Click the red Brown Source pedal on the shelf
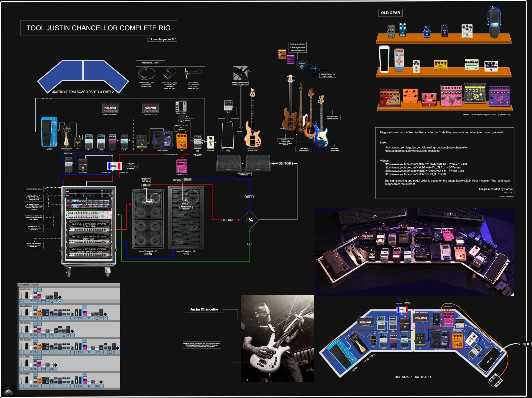 (x=429, y=99)
